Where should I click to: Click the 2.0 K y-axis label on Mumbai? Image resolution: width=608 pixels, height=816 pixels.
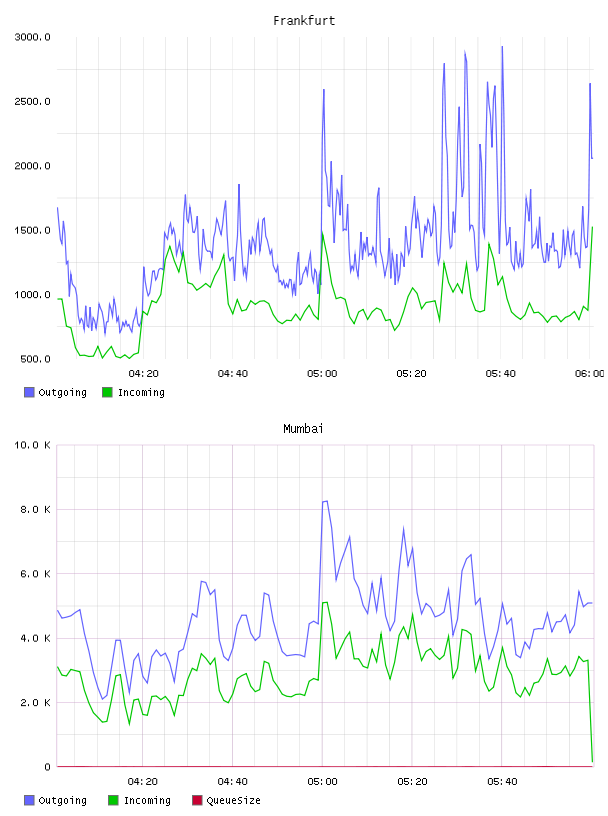click(x=35, y=703)
